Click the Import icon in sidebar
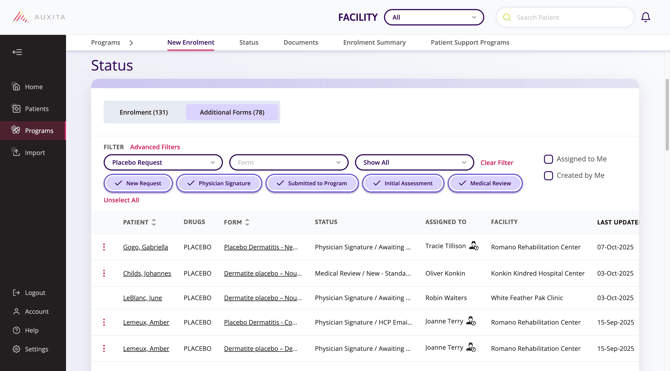 pos(16,152)
